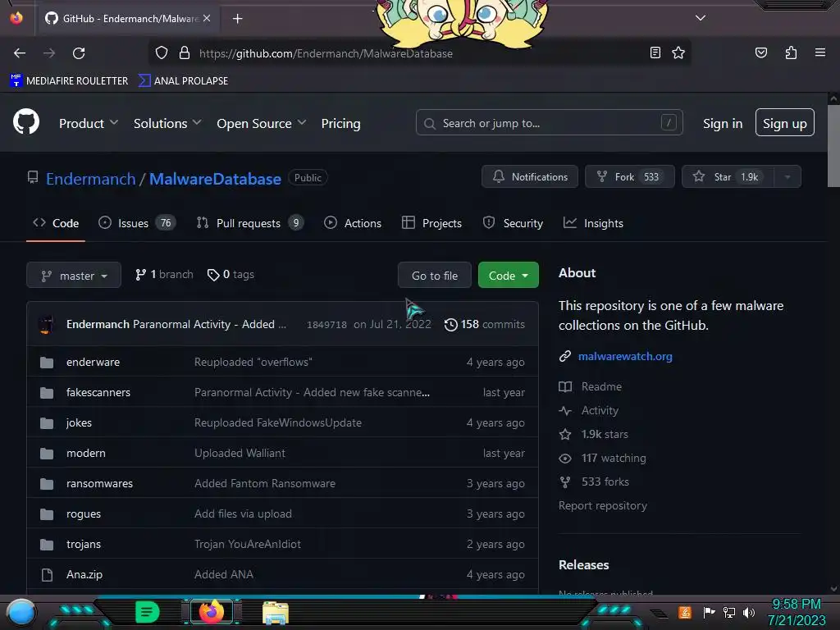
Task: Focus the Search or jump to field
Action: [549, 123]
